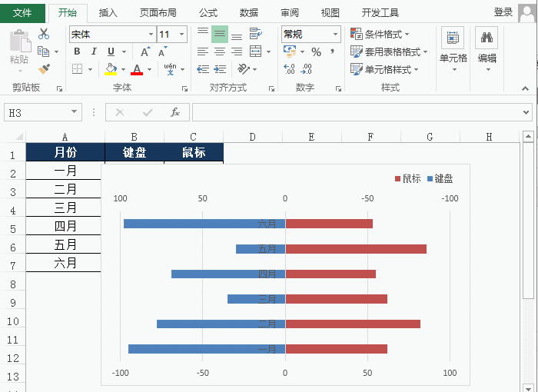Apply the red font color

(137, 69)
